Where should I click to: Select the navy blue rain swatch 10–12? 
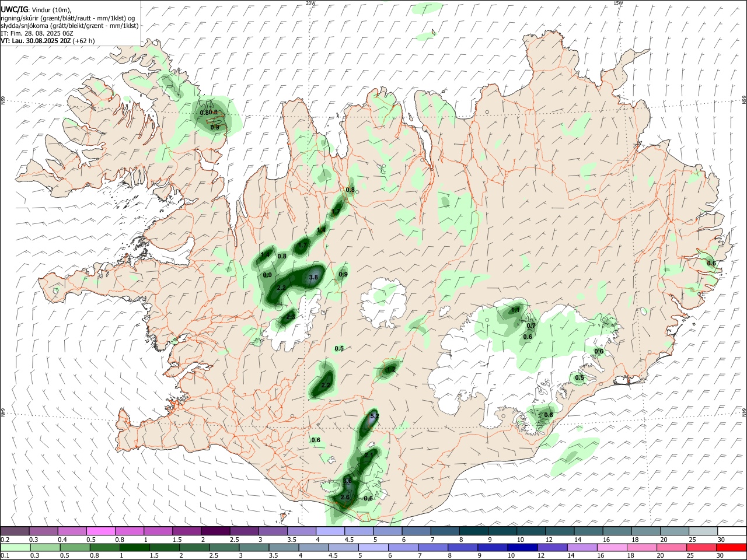tap(523, 547)
